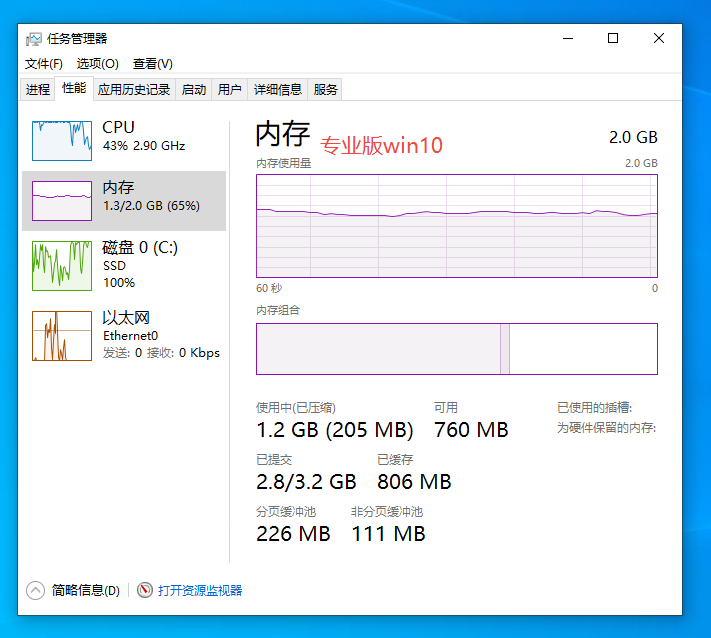Click the Ethernet0 adapter name
The height and width of the screenshot is (638, 711).
tap(131, 336)
